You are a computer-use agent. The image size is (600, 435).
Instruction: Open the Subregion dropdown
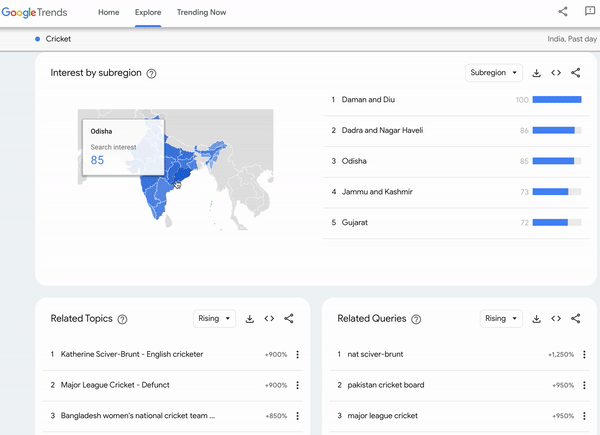point(494,73)
